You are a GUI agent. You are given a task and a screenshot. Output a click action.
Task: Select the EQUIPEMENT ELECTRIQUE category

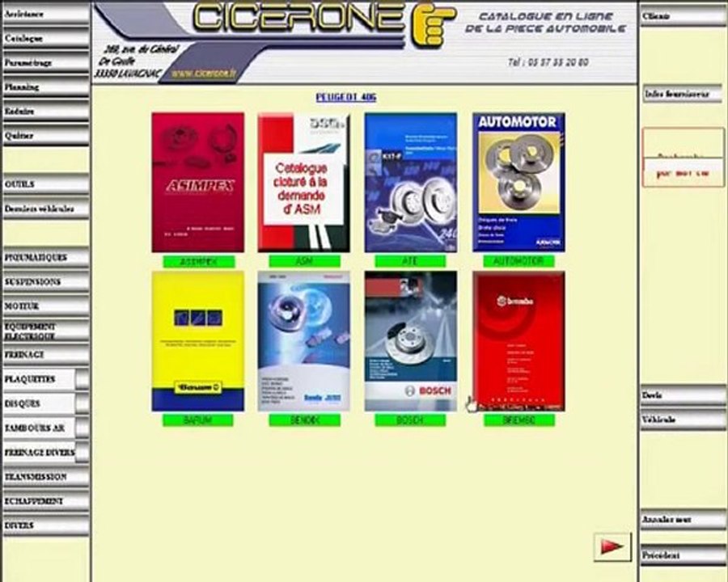pyautogui.click(x=45, y=331)
